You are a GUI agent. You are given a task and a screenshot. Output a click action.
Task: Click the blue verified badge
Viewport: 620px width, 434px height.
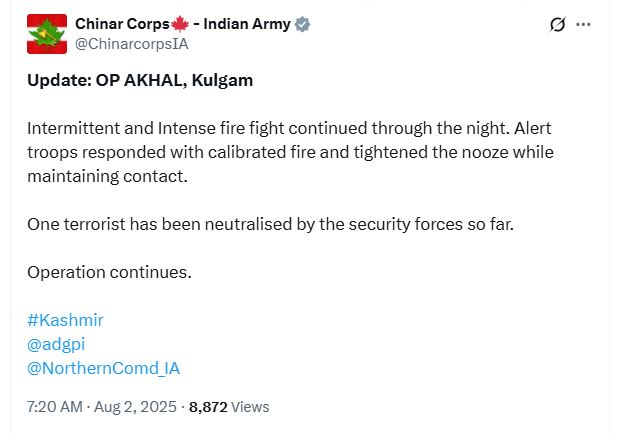(x=302, y=24)
